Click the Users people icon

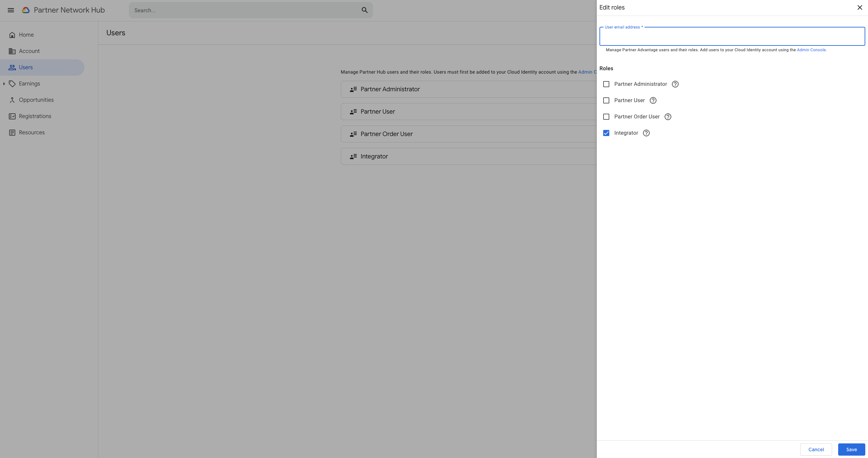[12, 68]
